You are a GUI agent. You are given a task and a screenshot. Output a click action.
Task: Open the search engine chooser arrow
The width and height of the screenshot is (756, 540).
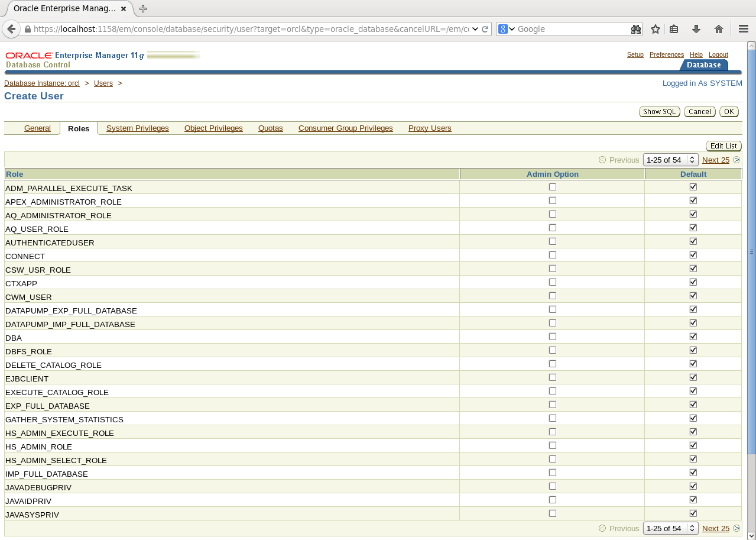(512, 29)
